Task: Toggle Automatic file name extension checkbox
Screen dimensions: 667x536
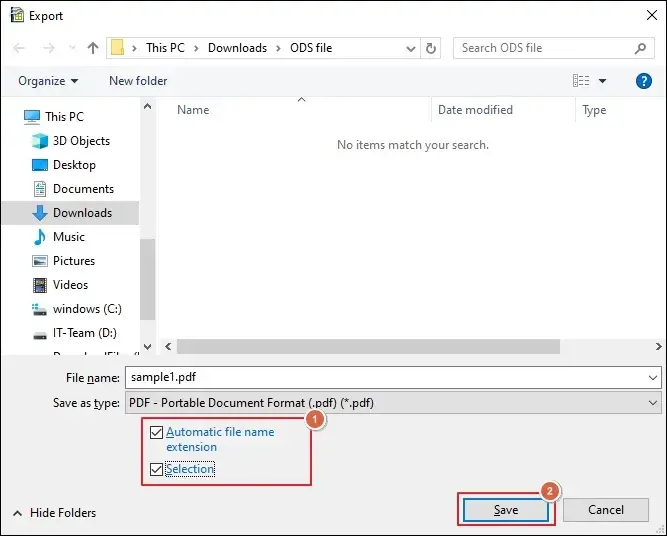Action: coord(157,432)
